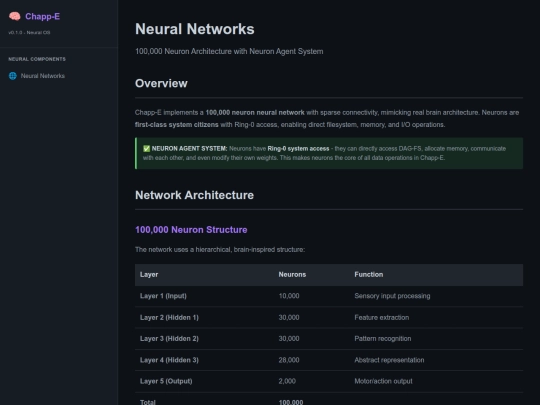Click the '100,000 Neuron Architecture' subtitle
Image resolution: width=540 pixels, height=405 pixels.
point(229,51)
